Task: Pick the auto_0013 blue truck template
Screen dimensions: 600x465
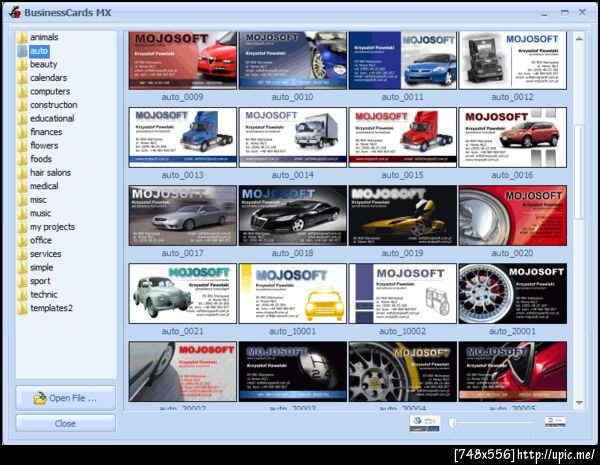Action: point(183,137)
